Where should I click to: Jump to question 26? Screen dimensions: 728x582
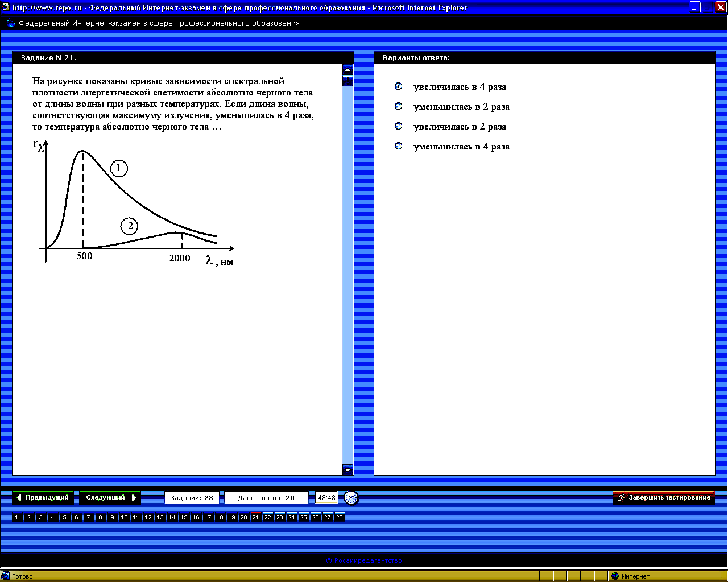[x=316, y=517]
